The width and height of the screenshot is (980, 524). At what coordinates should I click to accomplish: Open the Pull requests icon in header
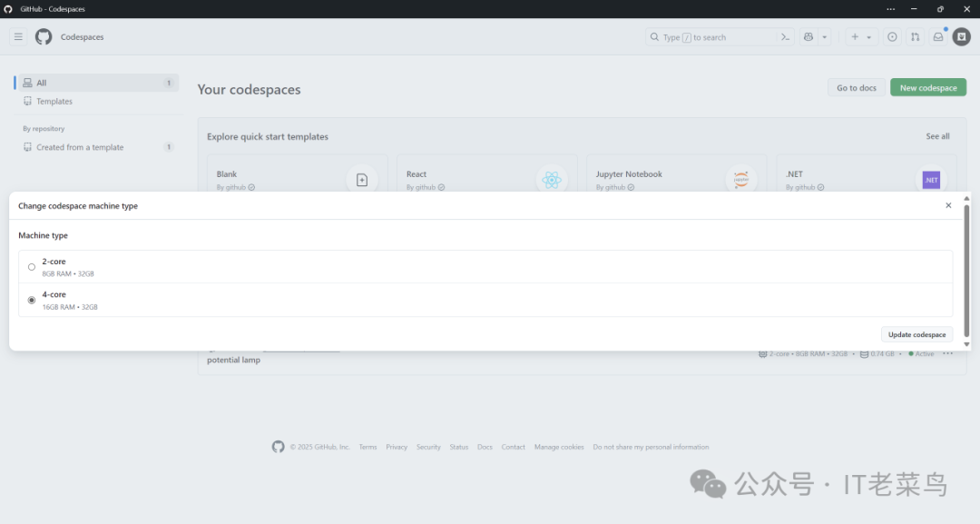(x=915, y=37)
